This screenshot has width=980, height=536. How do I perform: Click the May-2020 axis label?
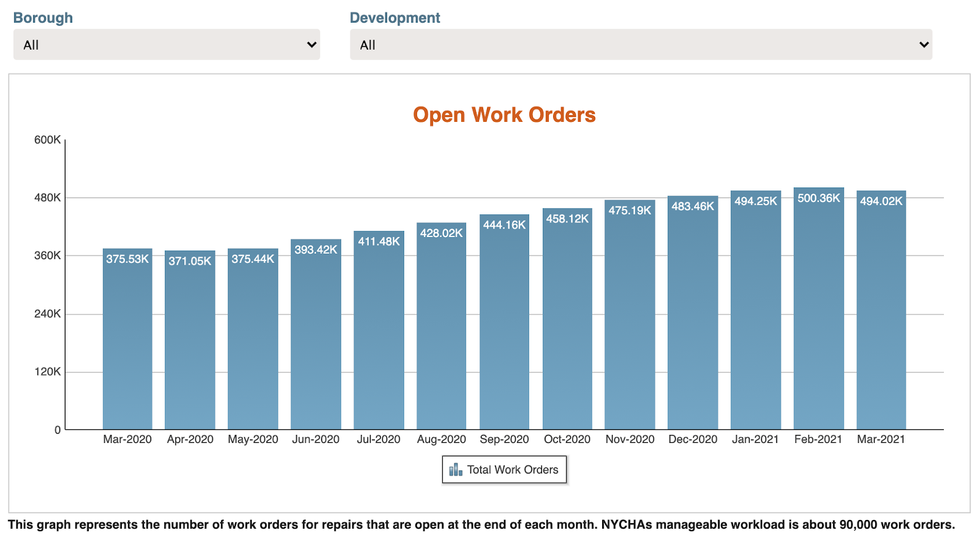pos(253,439)
